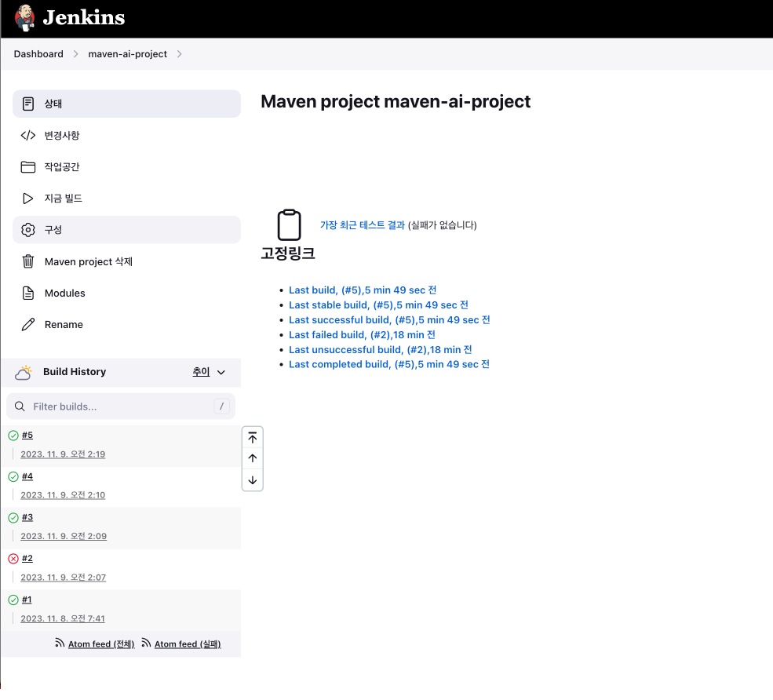Open build #1 link
The height and width of the screenshot is (700, 773).
click(27, 600)
